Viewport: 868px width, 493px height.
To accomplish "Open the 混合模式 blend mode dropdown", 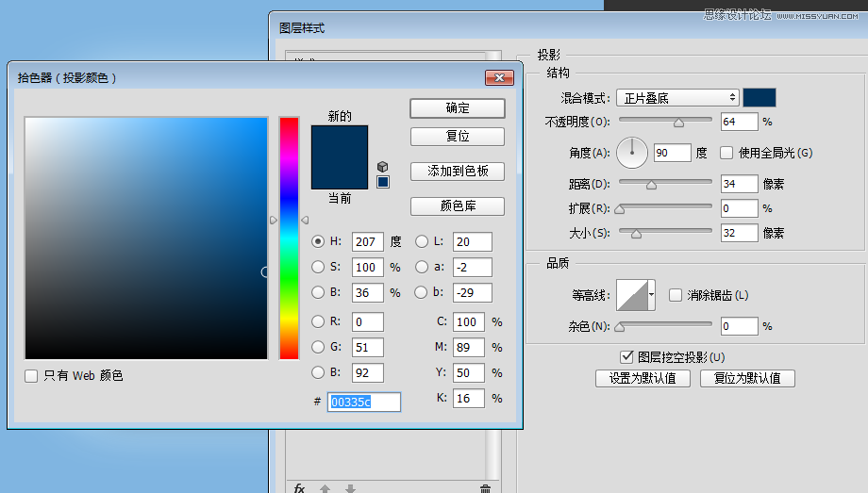I will tap(677, 98).
